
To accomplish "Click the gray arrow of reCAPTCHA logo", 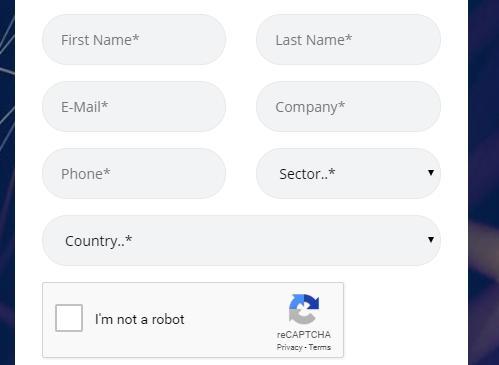I will 301,317.
